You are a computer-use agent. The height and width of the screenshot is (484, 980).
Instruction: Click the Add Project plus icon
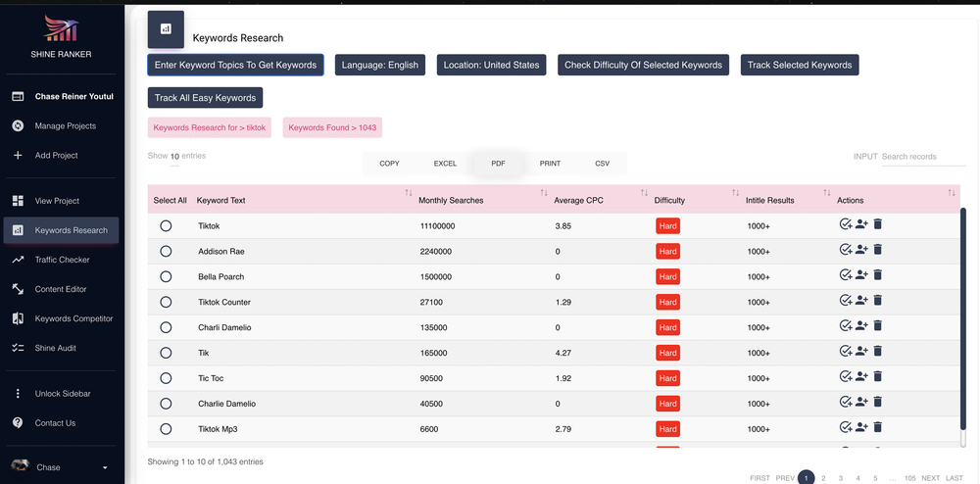[18, 156]
